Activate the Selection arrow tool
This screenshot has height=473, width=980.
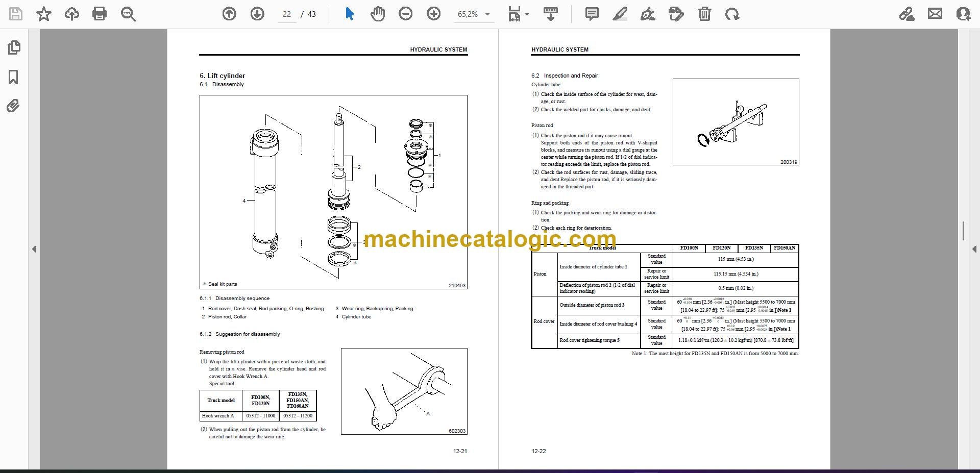pos(350,14)
